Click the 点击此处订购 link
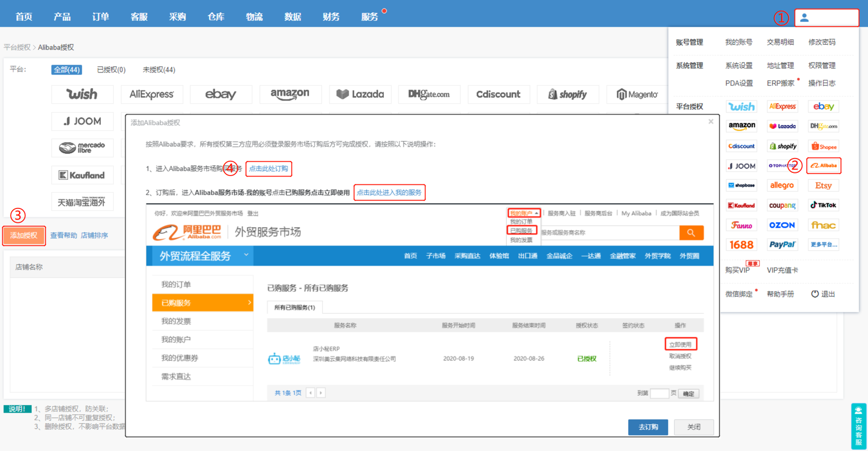The height and width of the screenshot is (451, 868). pyautogui.click(x=268, y=169)
